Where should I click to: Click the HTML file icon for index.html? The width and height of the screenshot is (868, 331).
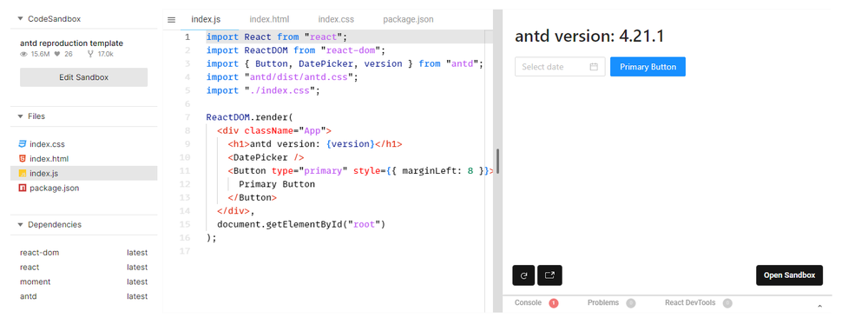[x=23, y=159]
